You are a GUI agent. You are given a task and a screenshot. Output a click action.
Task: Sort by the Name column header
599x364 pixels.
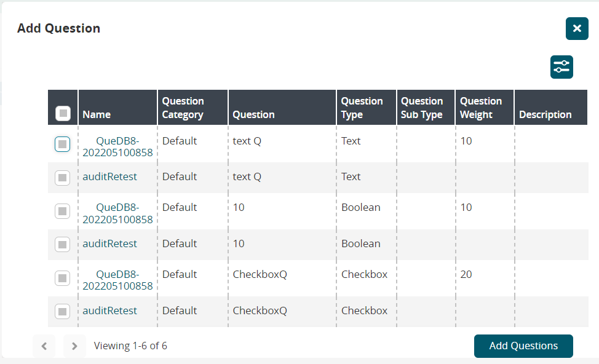(x=97, y=114)
